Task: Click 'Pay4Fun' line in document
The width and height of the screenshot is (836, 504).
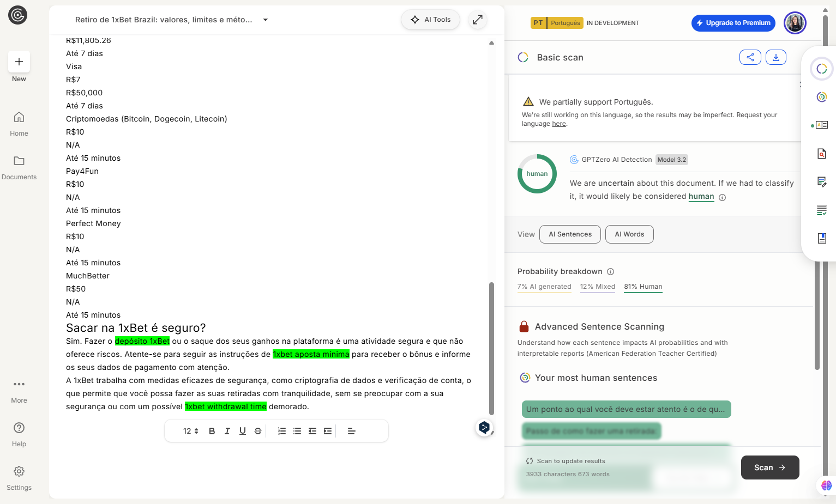Action: 82,171
